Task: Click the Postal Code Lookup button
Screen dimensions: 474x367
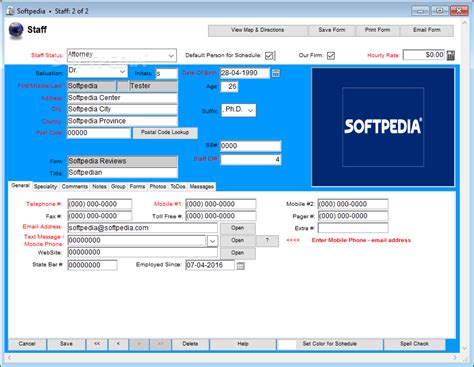Action: tap(165, 133)
